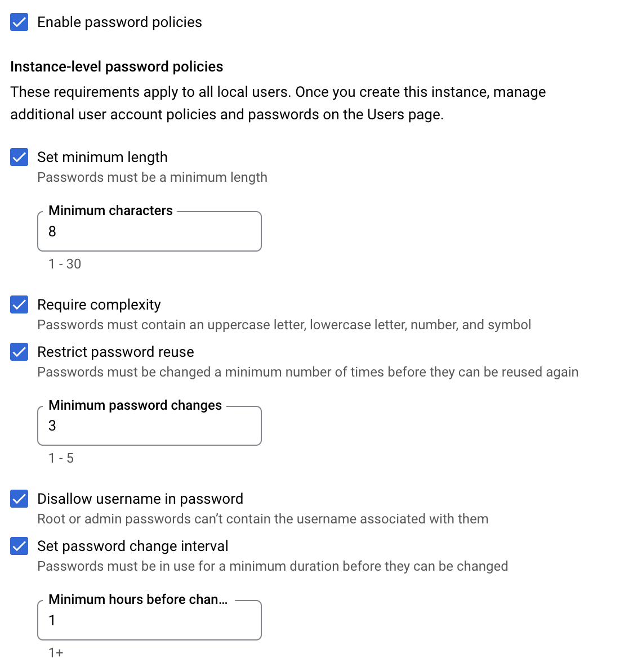This screenshot has height=672, width=633.
Task: Select the Minimum password changes field
Action: point(149,426)
